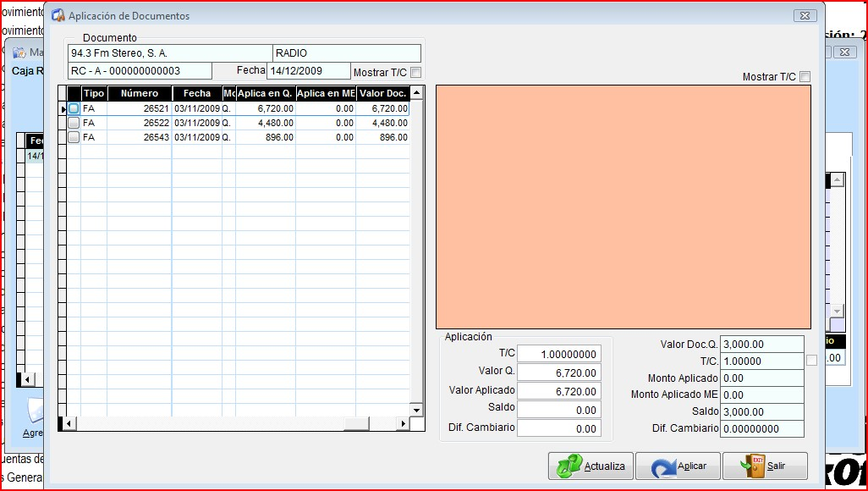Viewport: 868px width, 491px height.
Task: Click the Número column header
Action: click(x=140, y=94)
